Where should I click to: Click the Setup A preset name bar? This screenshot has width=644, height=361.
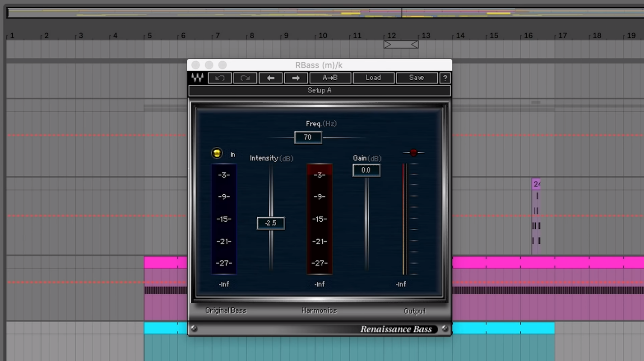pyautogui.click(x=320, y=91)
